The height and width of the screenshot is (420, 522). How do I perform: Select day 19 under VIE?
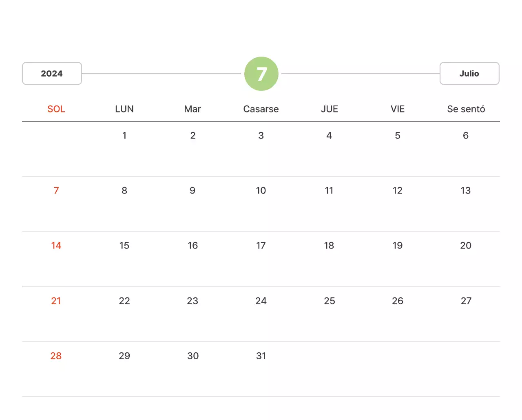[398, 245]
